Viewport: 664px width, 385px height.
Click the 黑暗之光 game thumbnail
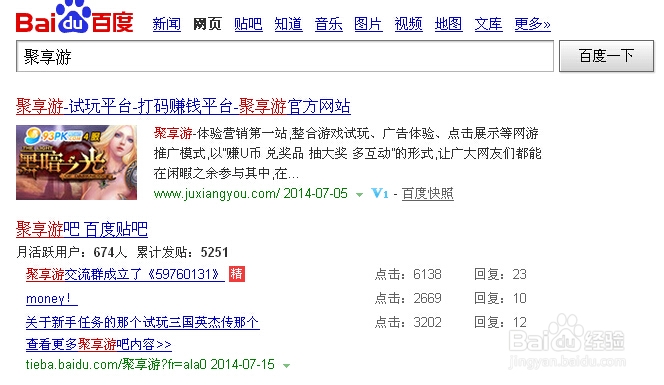[x=77, y=162]
